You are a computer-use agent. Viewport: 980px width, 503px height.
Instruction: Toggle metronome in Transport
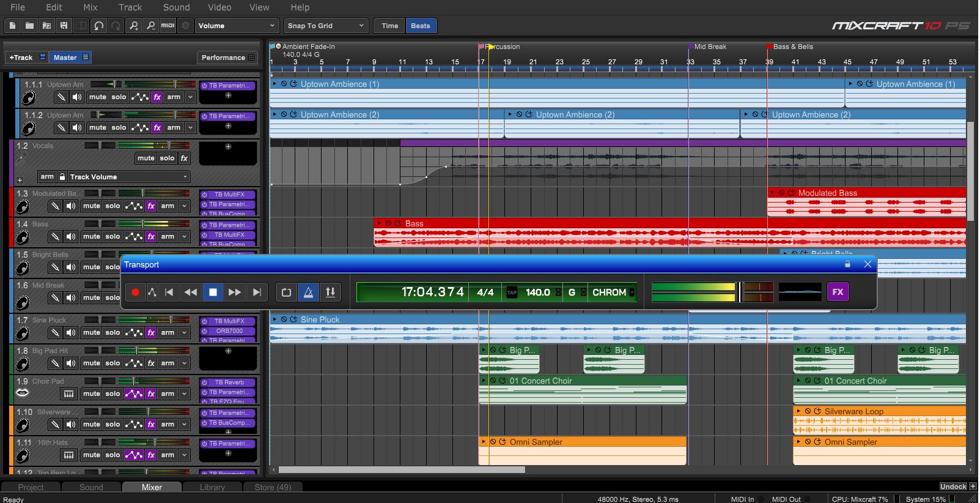tap(308, 292)
